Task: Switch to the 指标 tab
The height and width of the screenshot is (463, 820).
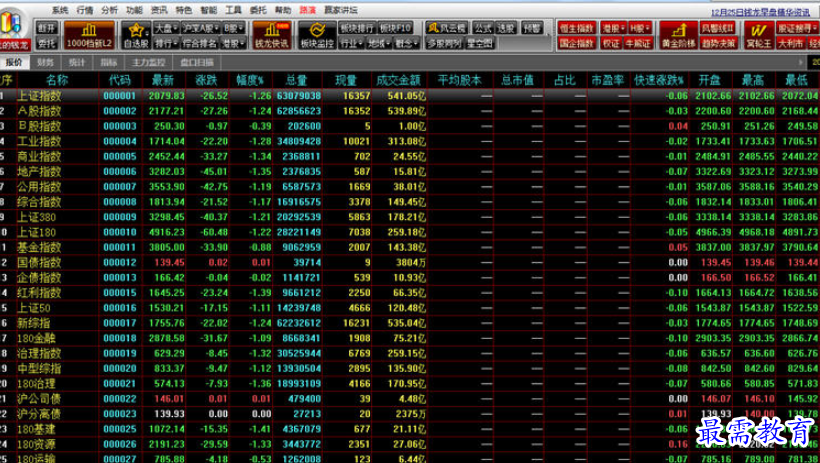Action: point(108,63)
